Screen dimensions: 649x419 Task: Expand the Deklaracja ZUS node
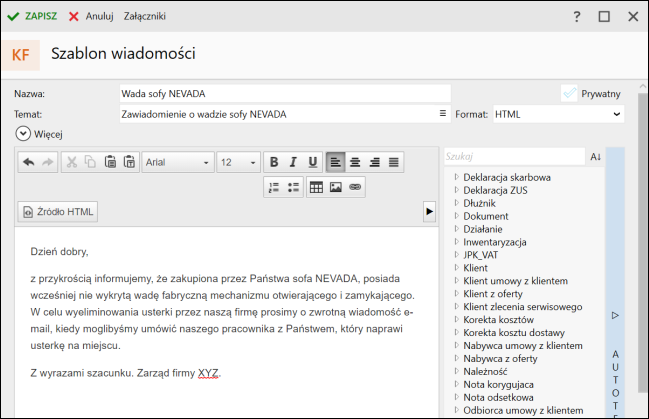coord(456,190)
